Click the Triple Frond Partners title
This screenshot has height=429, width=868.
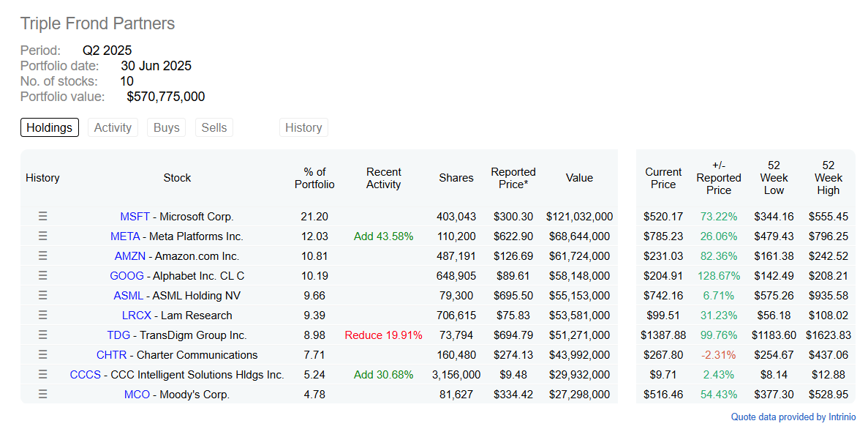click(97, 23)
